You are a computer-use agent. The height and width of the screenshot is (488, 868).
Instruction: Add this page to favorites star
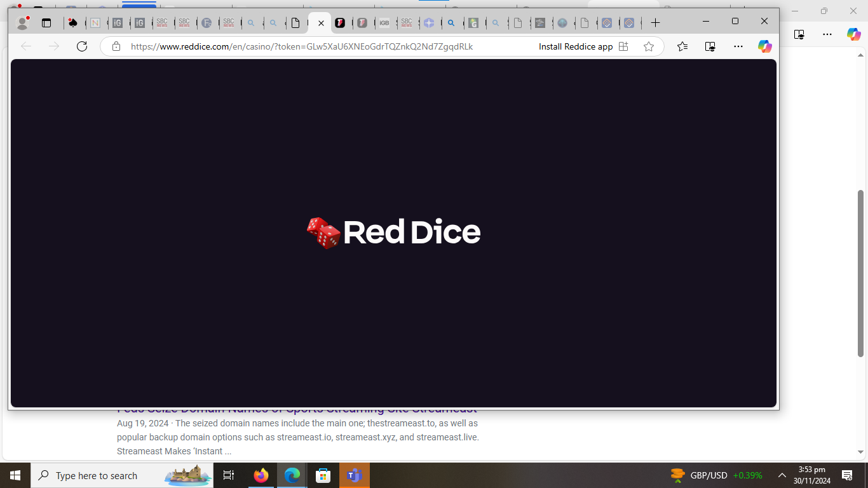click(649, 46)
